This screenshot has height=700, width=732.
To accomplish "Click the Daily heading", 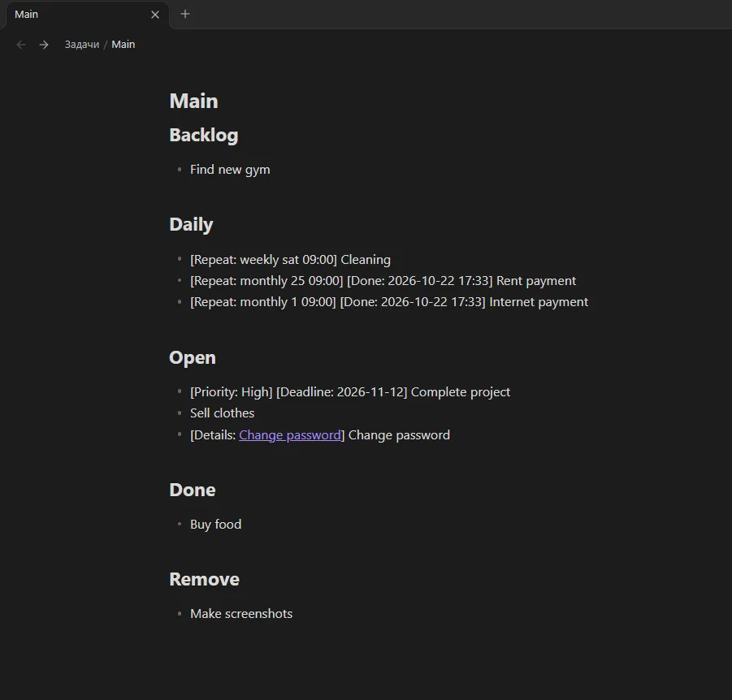I will click(191, 224).
